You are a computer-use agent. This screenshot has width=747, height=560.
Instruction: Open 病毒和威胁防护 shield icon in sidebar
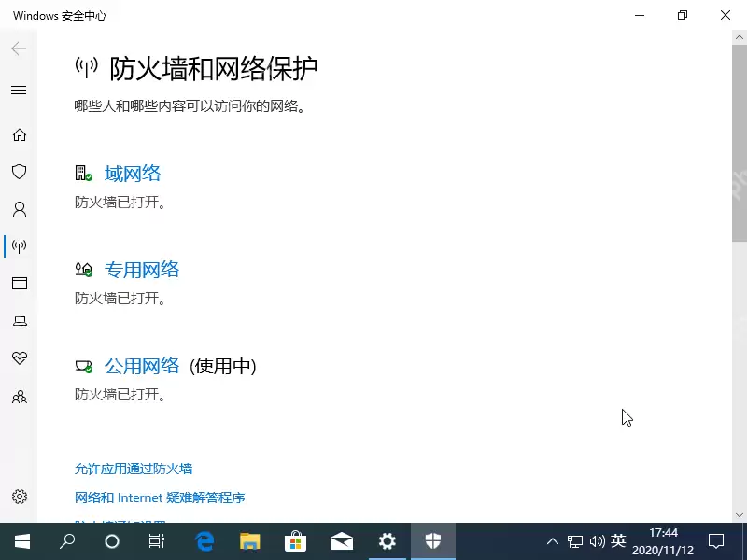[19, 172]
